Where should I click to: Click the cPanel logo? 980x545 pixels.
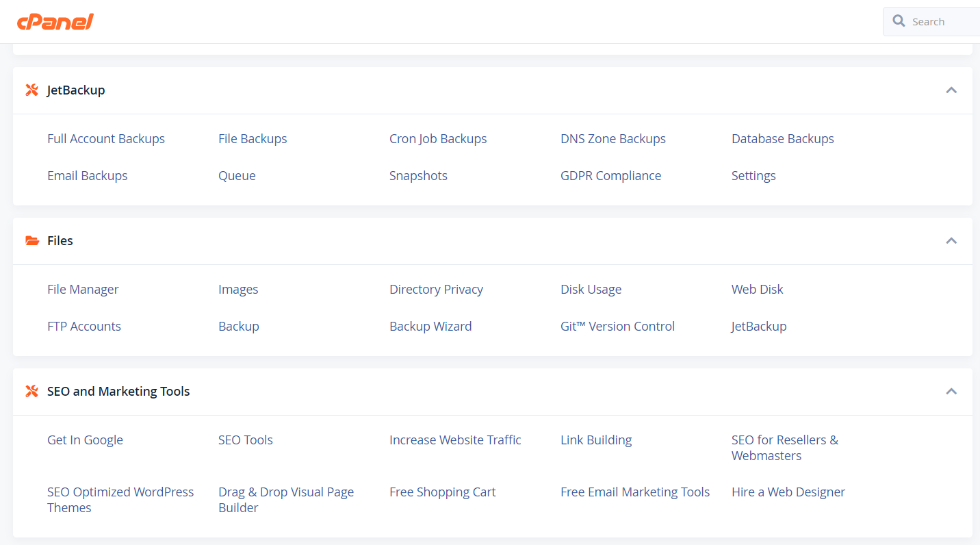55,22
